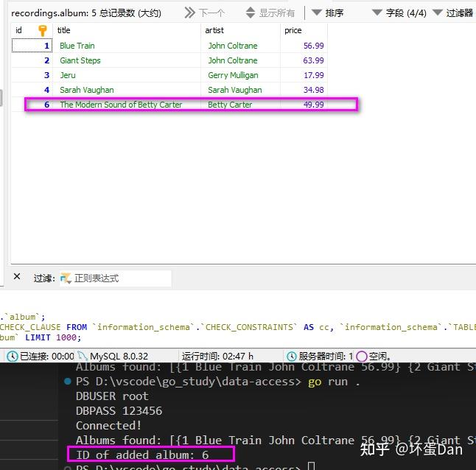This screenshot has height=470, width=476.
Task: Click the title column header
Action: coord(127,30)
